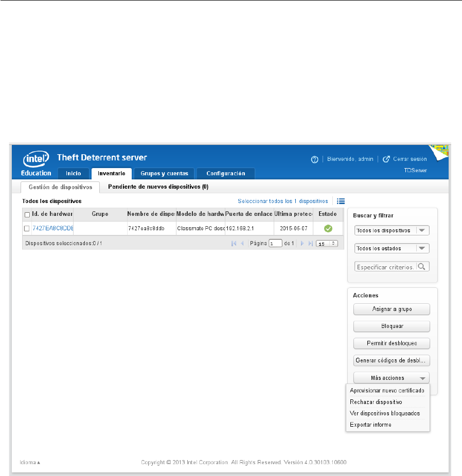Sort by the Grupo column header
The height and width of the screenshot is (476, 462).
coord(100,214)
